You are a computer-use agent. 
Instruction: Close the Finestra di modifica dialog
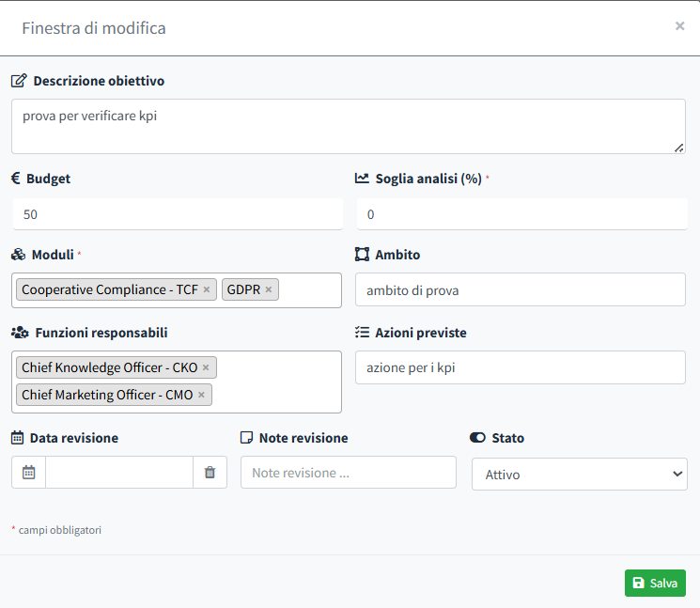click(679, 26)
